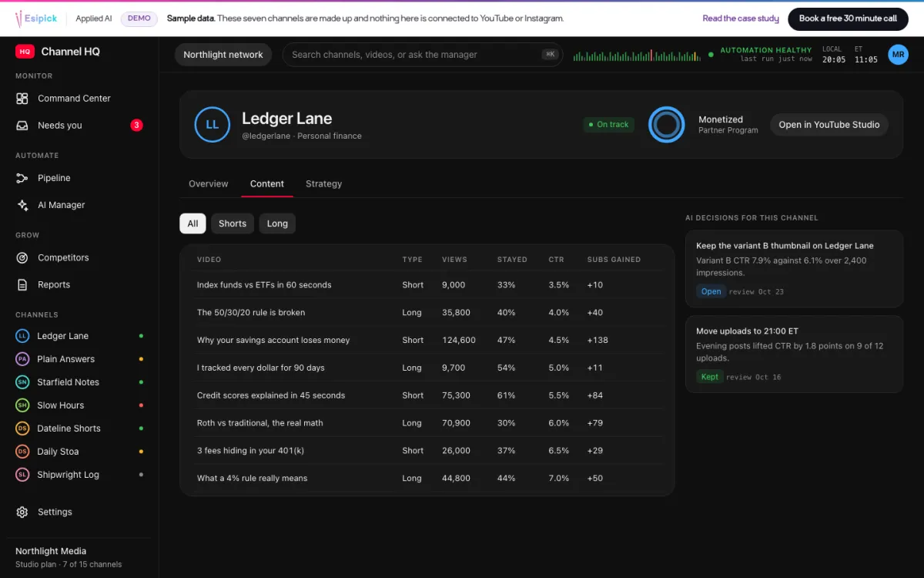Click the Ledger Lane large profile avatar
Viewport: 924px width, 578px height.
213,125
